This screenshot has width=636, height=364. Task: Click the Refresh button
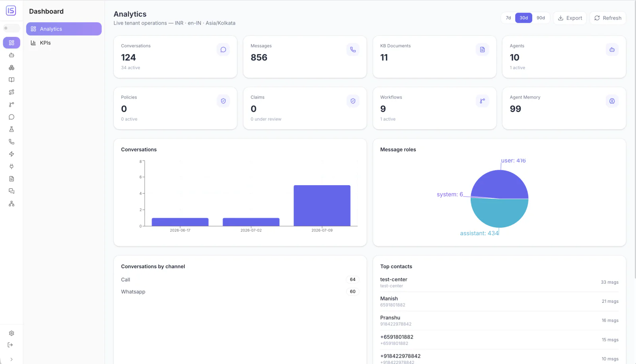[608, 18]
